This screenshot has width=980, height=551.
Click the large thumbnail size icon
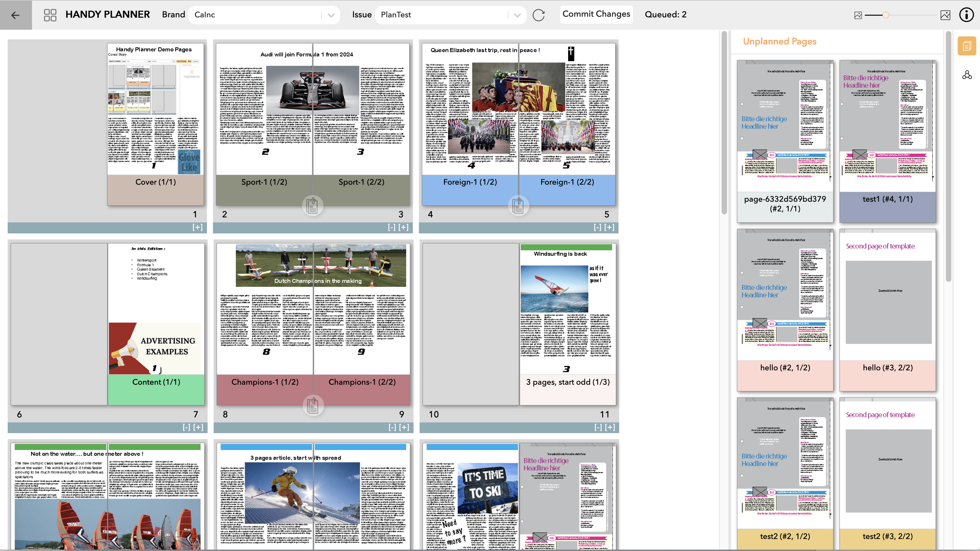[x=945, y=15]
